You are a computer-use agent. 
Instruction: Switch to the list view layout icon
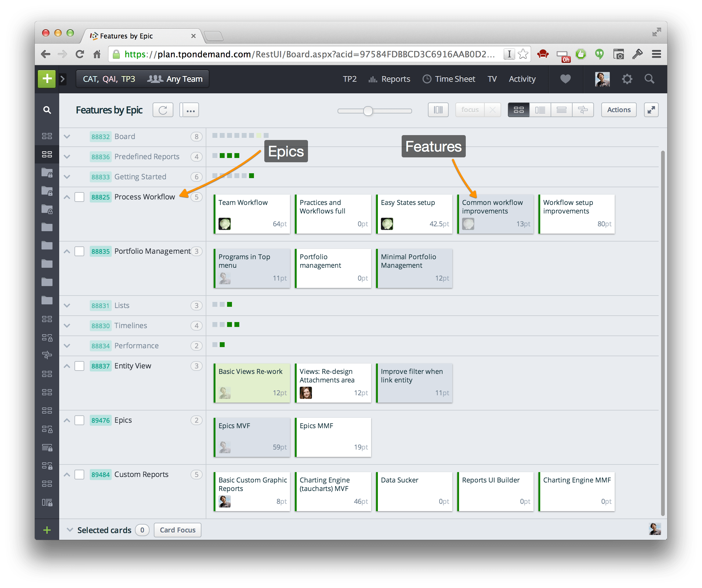pyautogui.click(x=540, y=109)
